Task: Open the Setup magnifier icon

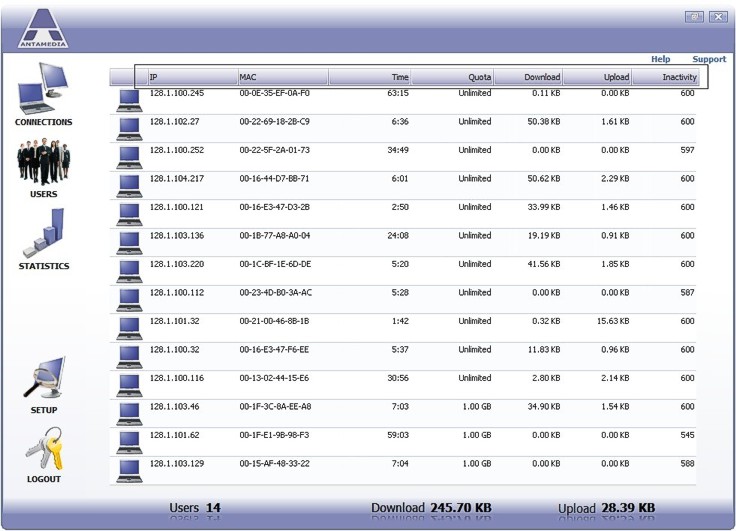Action: coord(43,379)
